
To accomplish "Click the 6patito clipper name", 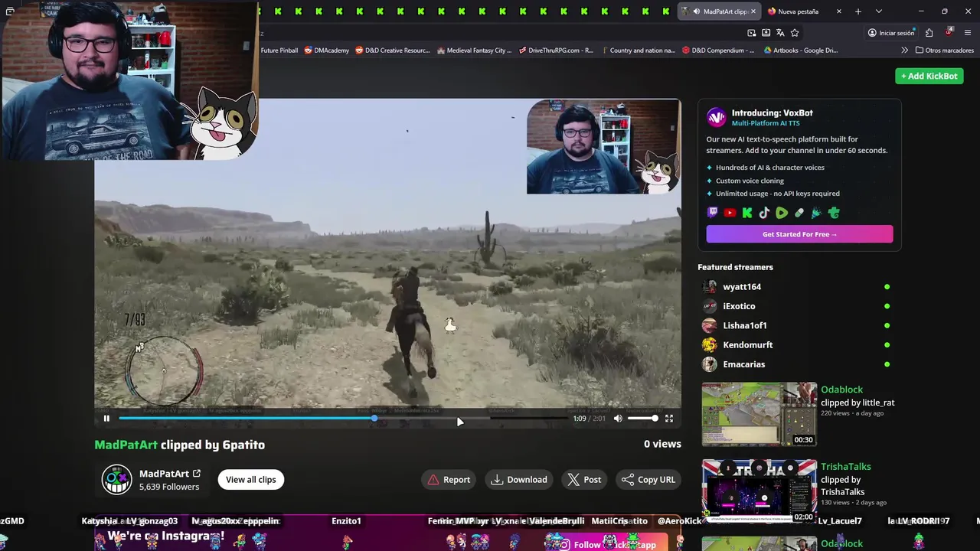I will pyautogui.click(x=243, y=445).
